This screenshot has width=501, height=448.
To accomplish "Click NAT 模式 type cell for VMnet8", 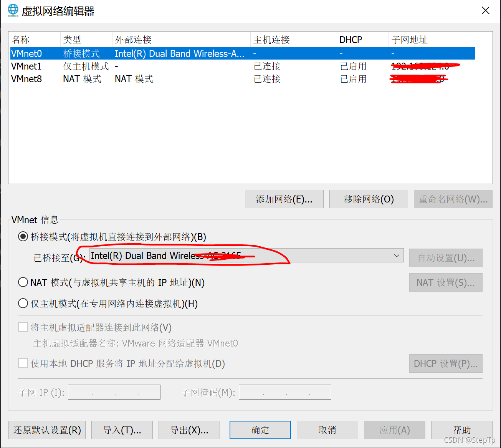I will (82, 79).
